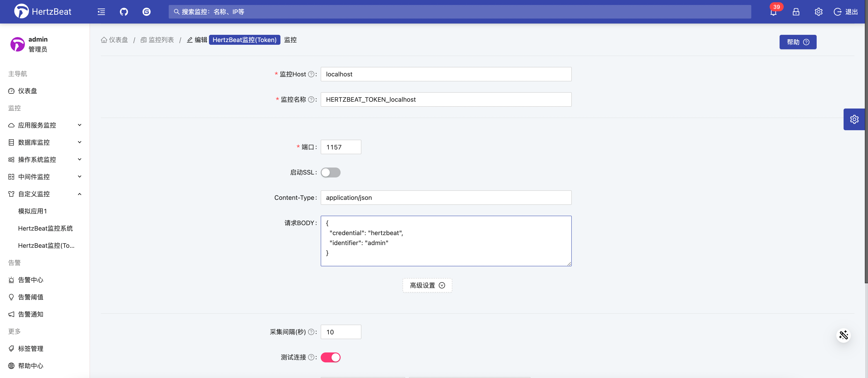Collapse sidebar with menu fold icon
The height and width of the screenshot is (378, 868).
click(x=101, y=12)
